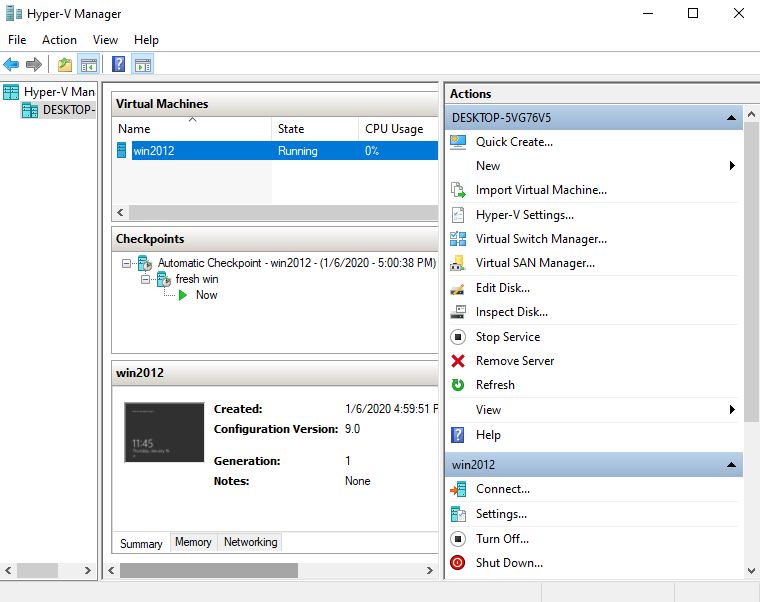Screen dimensions: 760x602
Task: Click the Actions pane scroll down arrow
Action: coord(751,571)
